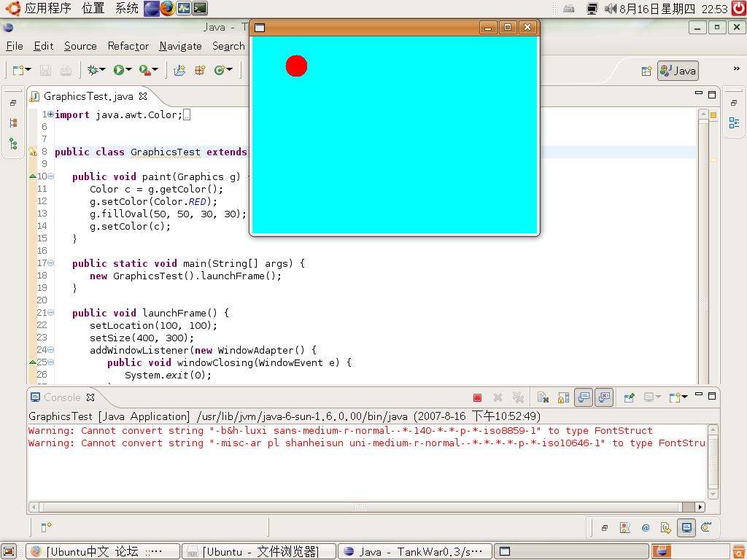Collapse the WindowAdapter block on line 24

coord(51,349)
